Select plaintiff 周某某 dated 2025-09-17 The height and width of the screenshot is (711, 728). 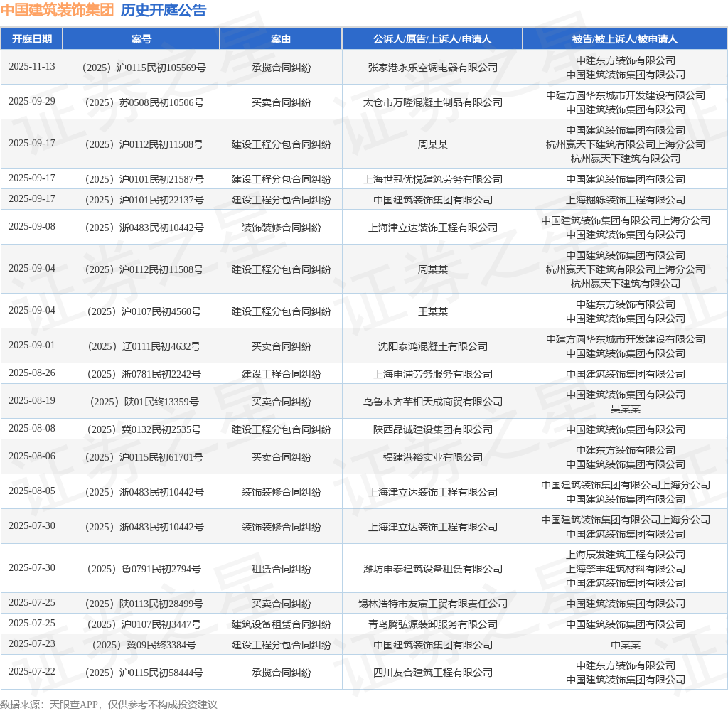coord(432,144)
